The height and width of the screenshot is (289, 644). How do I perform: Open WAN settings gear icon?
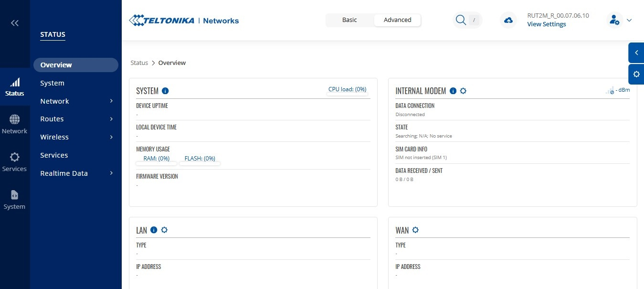tap(415, 230)
